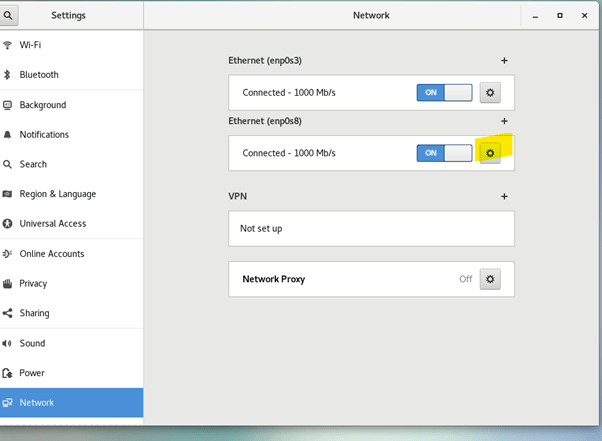Image resolution: width=602 pixels, height=441 pixels.
Task: Click the Bluetooth icon in sidebar
Action: click(x=8, y=75)
